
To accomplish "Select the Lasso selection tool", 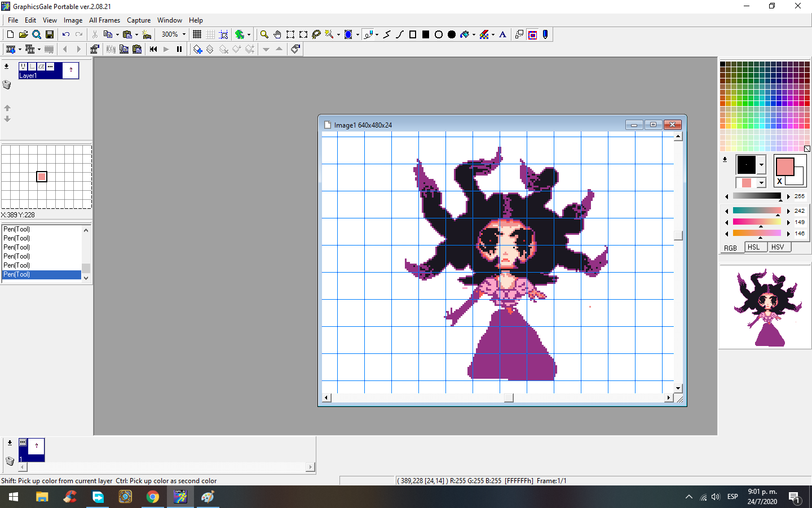I will [316, 34].
